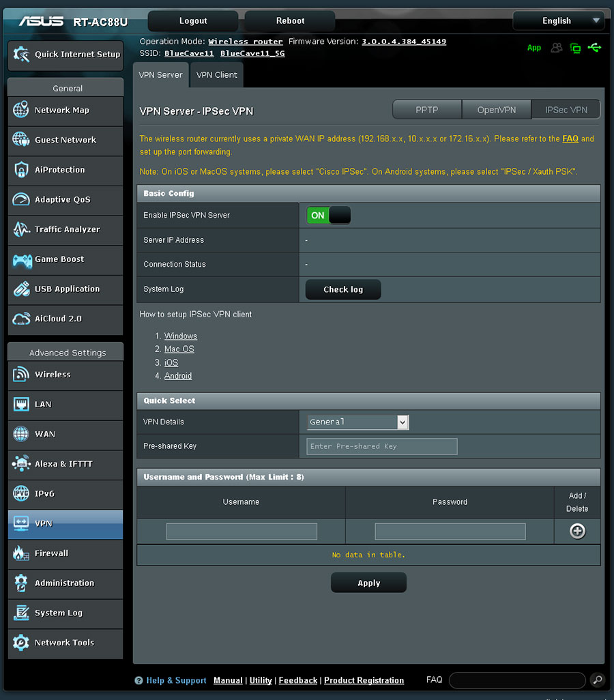
Task: Click the AiProtection shield icon
Action: [x=21, y=170]
